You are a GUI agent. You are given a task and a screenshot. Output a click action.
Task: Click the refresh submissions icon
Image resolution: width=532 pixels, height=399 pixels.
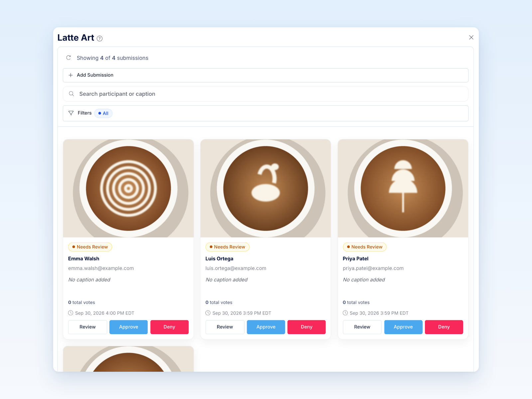click(x=68, y=58)
